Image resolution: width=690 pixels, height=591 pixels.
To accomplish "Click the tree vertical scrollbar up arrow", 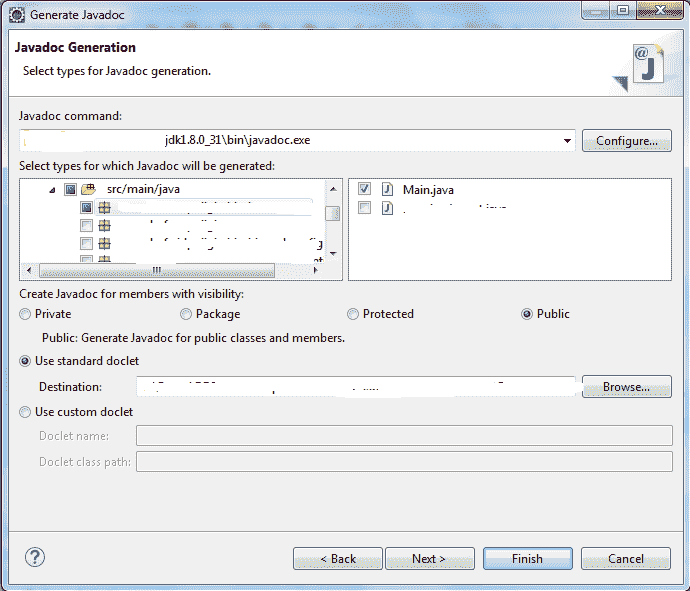I will [x=333, y=189].
